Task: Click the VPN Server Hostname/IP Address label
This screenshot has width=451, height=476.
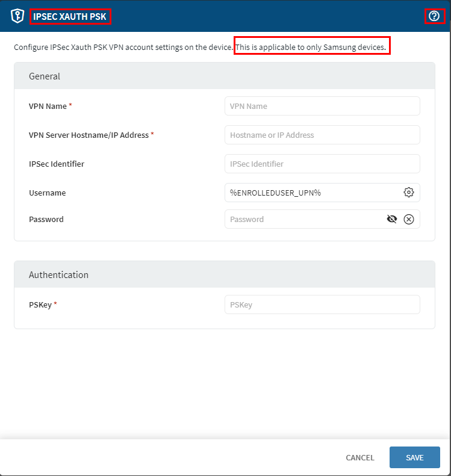Action: (x=89, y=135)
